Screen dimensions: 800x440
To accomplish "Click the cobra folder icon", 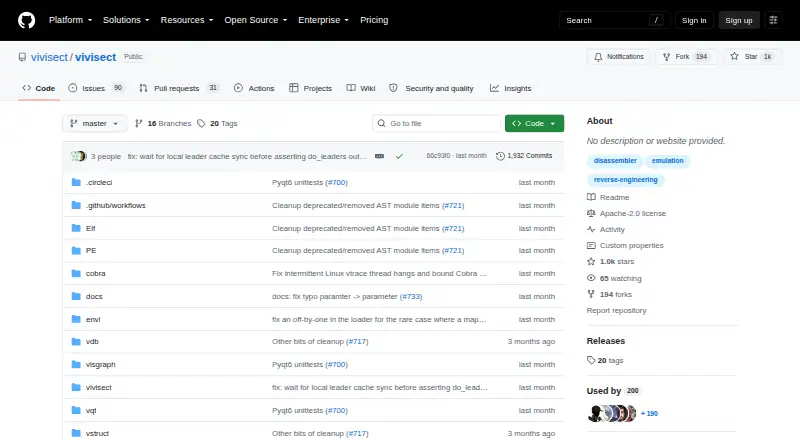I will [x=76, y=274].
